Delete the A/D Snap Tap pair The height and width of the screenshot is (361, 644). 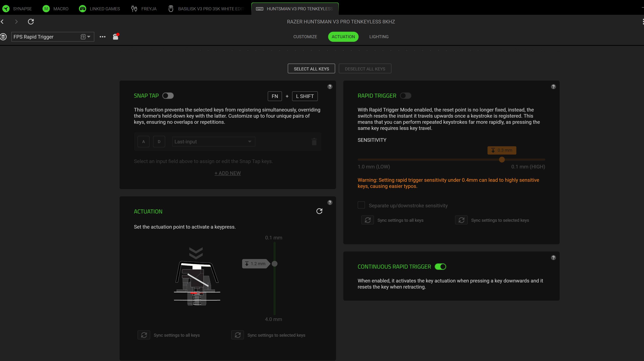(314, 142)
